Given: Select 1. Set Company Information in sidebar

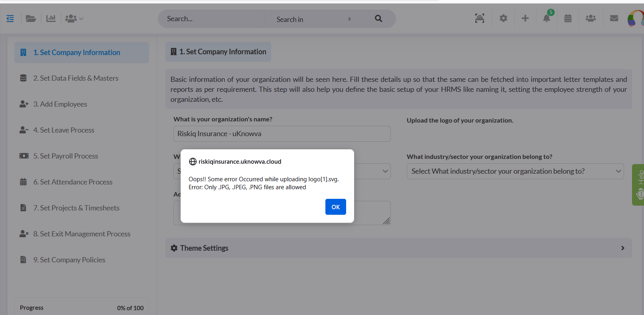Looking at the screenshot, I should [x=82, y=53].
